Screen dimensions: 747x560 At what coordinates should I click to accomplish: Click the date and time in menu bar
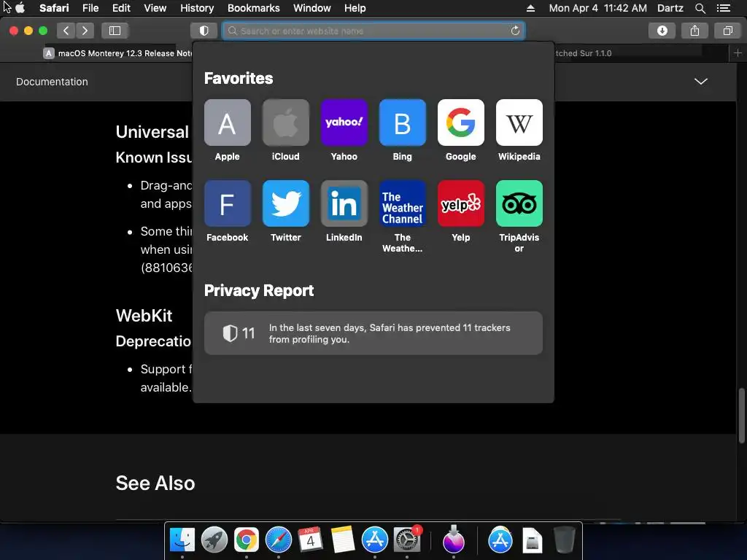597,8
